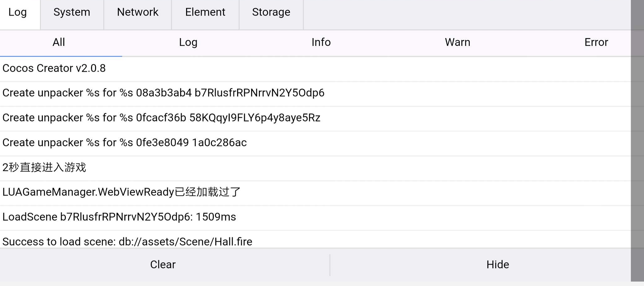Image resolution: width=644 pixels, height=286 pixels.
Task: Click the LUAGameManager.WebViewReady log entry
Action: (x=121, y=192)
